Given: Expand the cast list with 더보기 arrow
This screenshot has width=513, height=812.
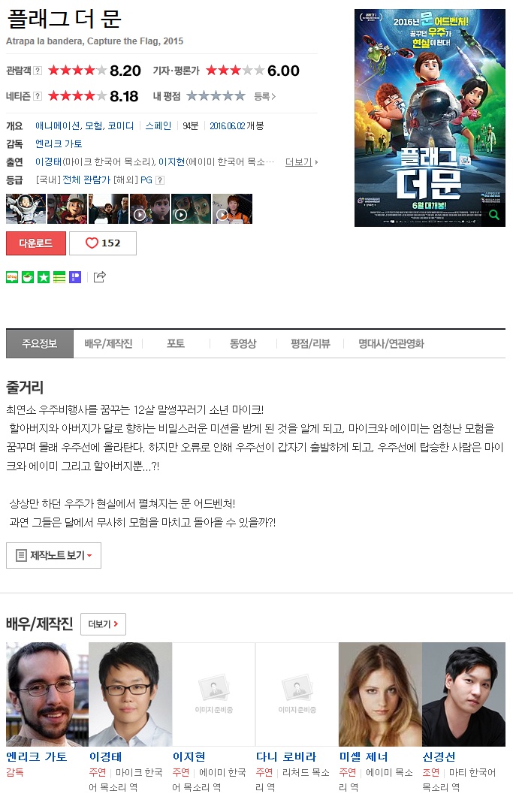Looking at the screenshot, I should pos(302,162).
